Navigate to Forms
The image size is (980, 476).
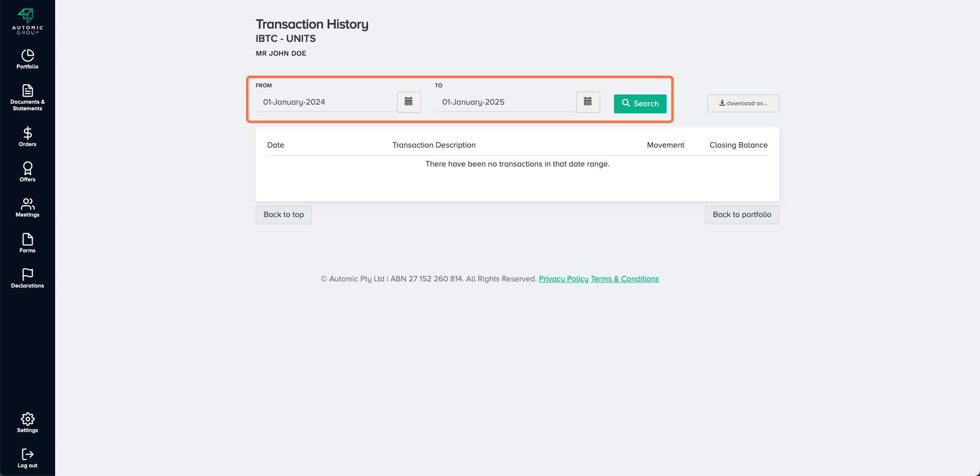(28, 243)
